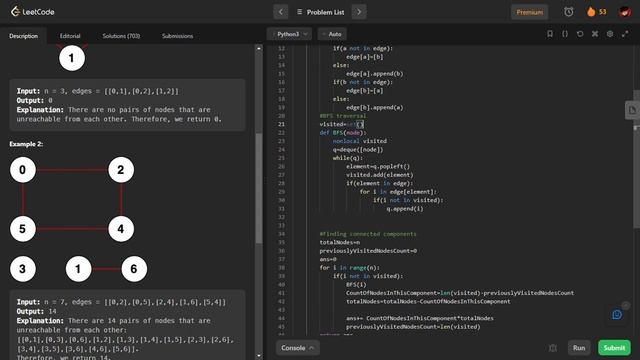Expand the Console panel
This screenshot has height=360, width=640.
pyautogui.click(x=298, y=348)
